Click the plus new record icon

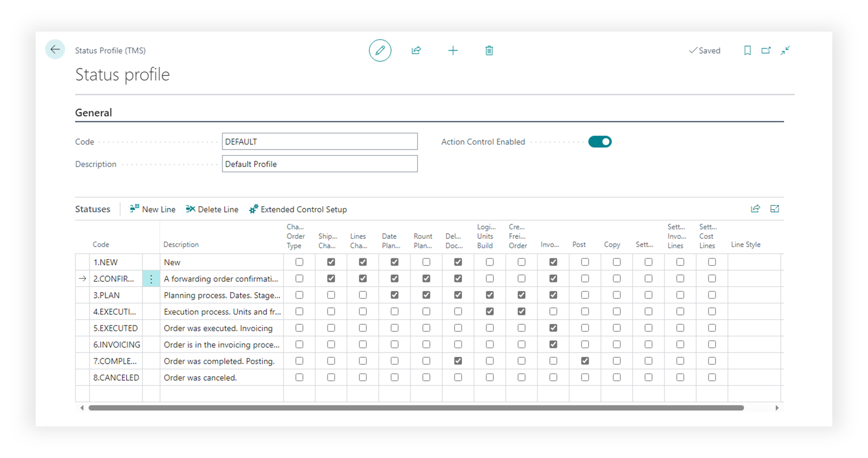[x=453, y=50]
